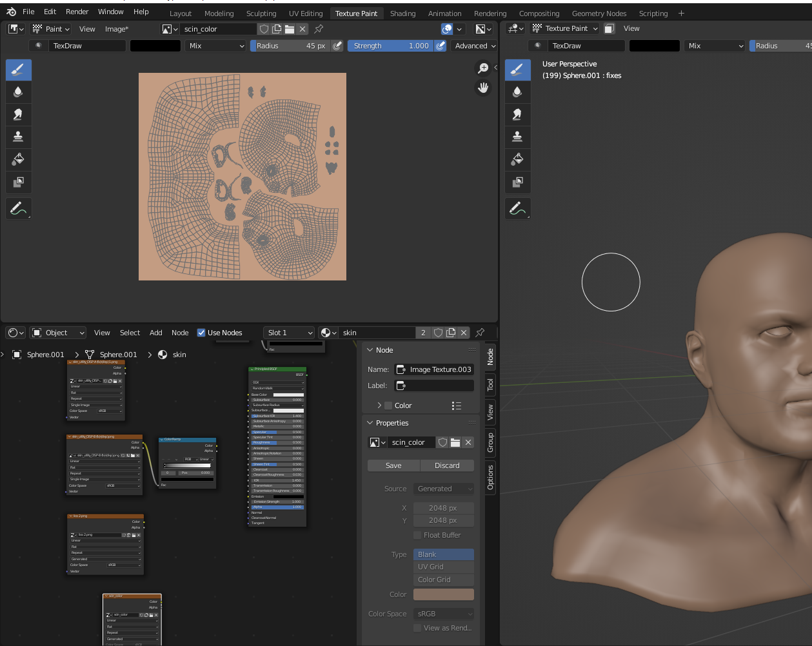Enable View as Render checkbox
This screenshot has width=812, height=646.
click(x=417, y=628)
